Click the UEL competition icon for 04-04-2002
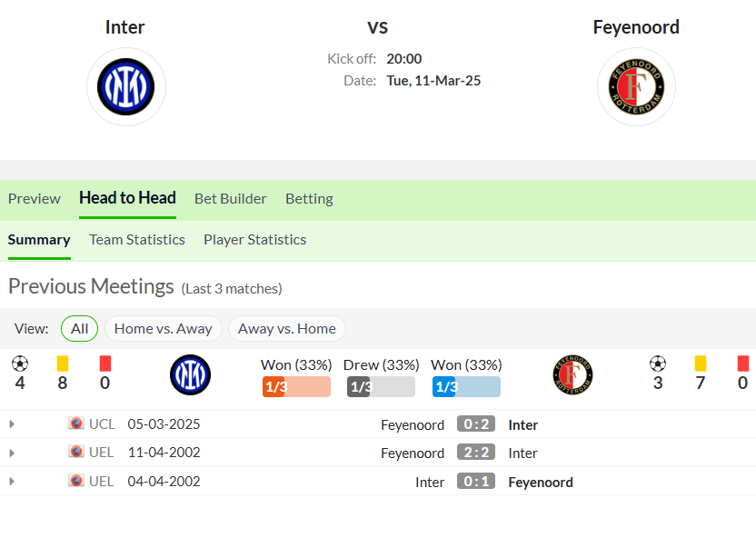This screenshot has height=548, width=756. click(76, 481)
